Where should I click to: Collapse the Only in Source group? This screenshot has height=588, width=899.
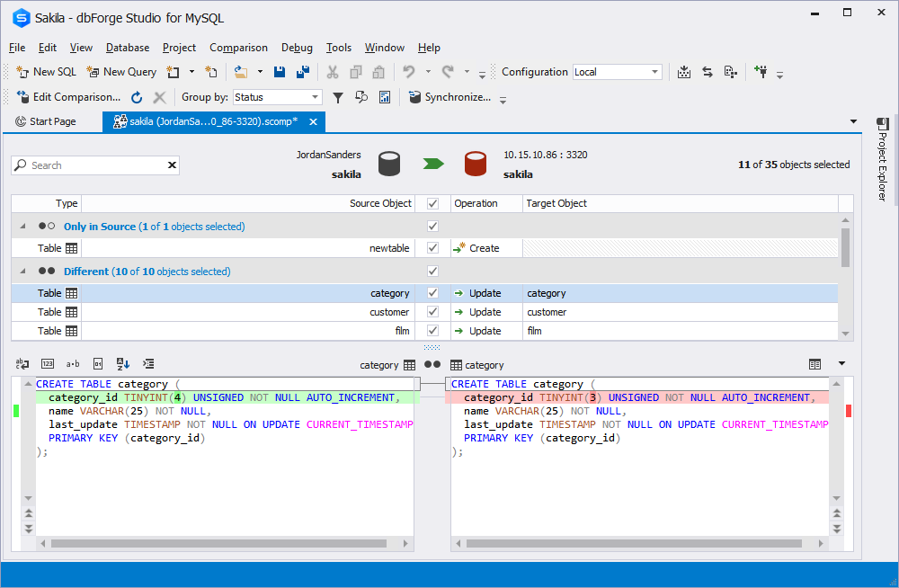click(23, 226)
